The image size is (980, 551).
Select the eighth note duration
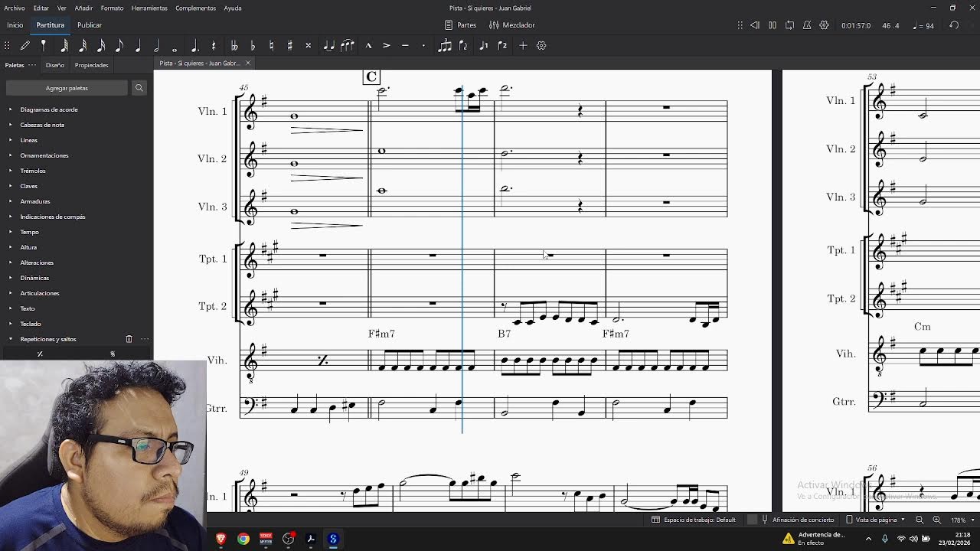click(x=119, y=46)
